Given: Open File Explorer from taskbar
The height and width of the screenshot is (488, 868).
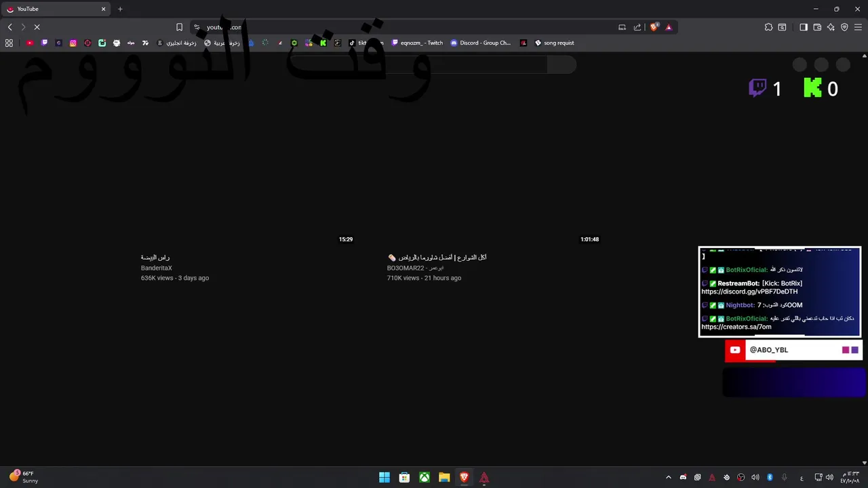Looking at the screenshot, I should (x=444, y=477).
